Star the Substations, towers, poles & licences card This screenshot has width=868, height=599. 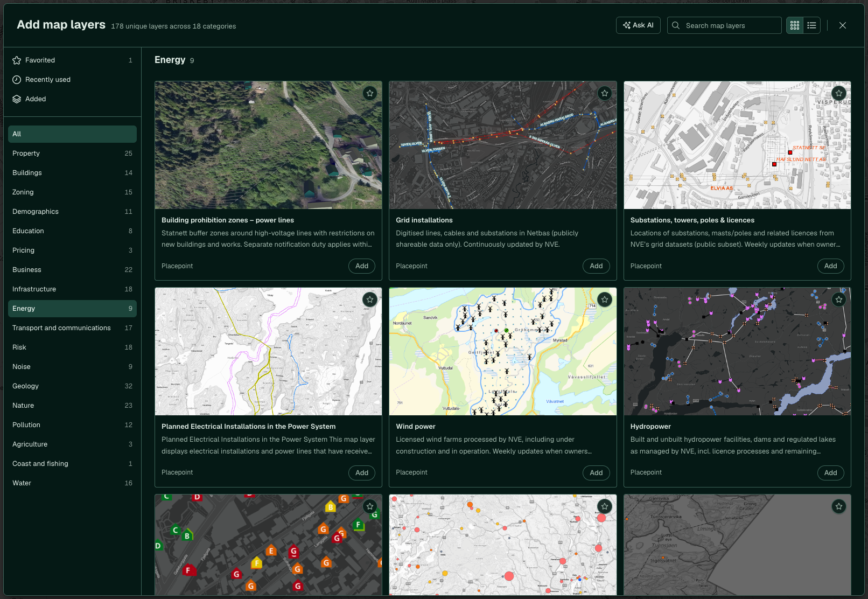point(839,93)
